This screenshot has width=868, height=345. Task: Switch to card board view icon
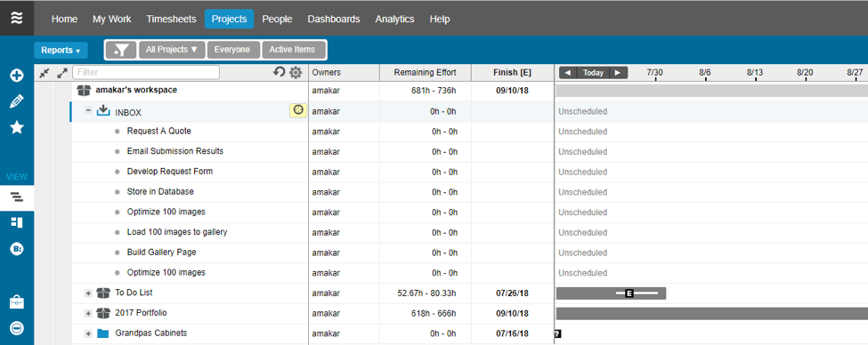[x=17, y=222]
